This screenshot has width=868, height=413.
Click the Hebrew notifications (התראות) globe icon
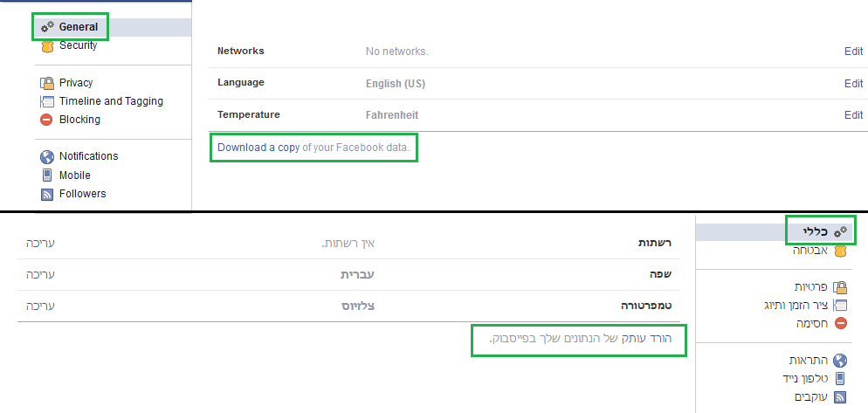840,360
